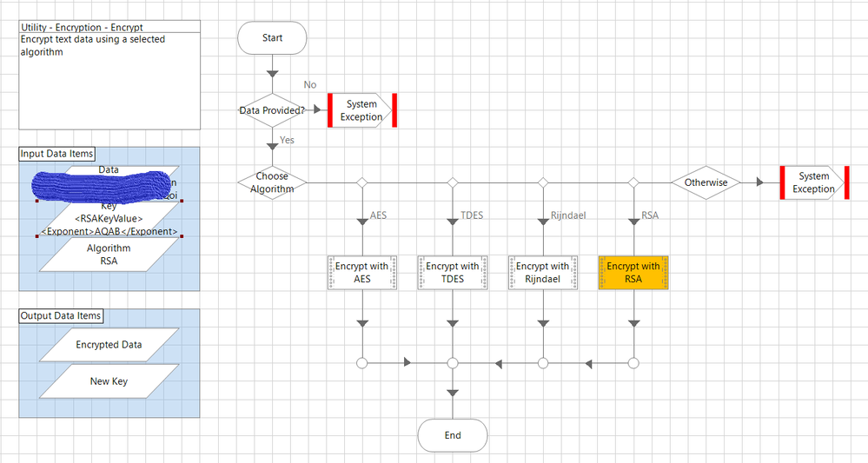Select the System Exception stage beside Data Provided
This screenshot has width=868, height=463.
(x=362, y=110)
